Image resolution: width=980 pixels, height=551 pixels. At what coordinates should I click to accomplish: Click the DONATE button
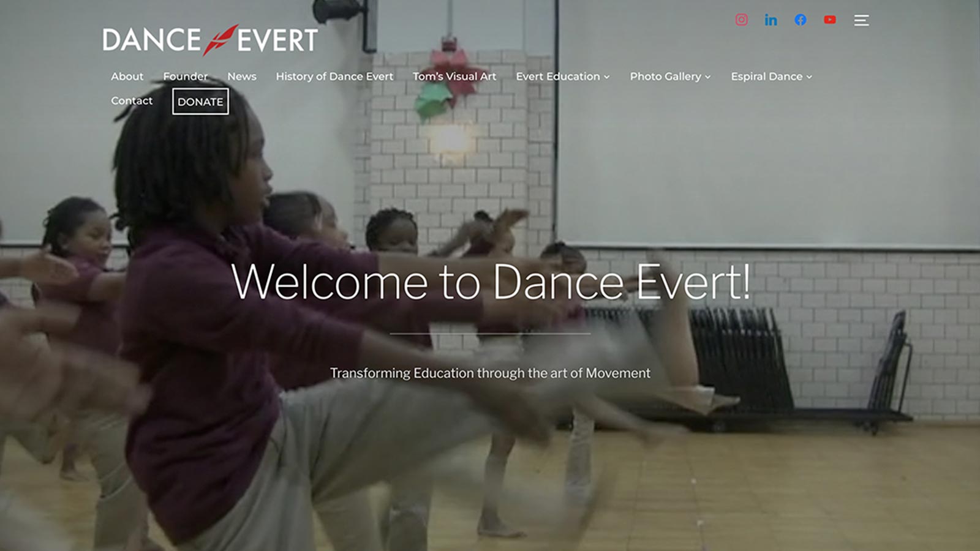tap(200, 102)
